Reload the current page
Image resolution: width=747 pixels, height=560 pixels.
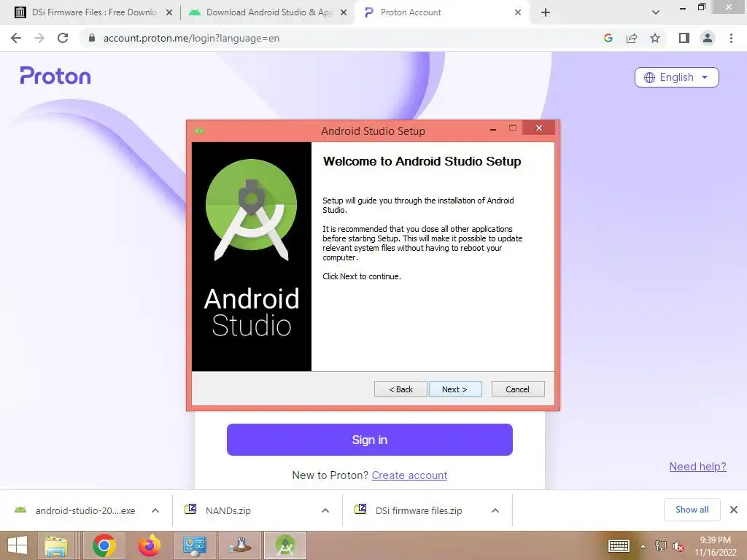click(x=63, y=38)
